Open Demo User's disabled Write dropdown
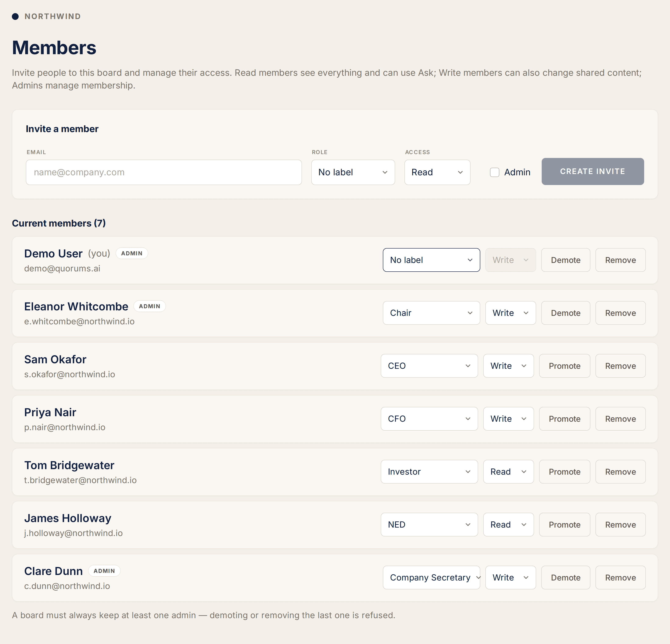This screenshot has height=644, width=670. coord(510,260)
